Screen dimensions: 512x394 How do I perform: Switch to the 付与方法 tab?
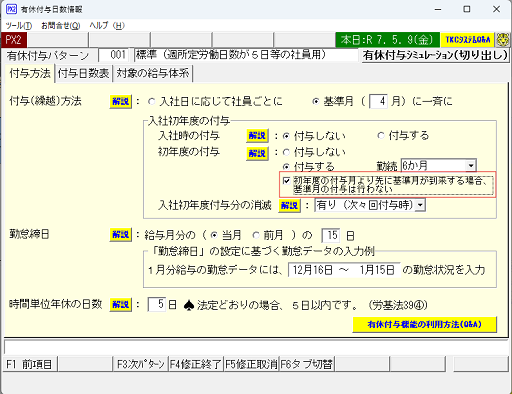click(29, 73)
